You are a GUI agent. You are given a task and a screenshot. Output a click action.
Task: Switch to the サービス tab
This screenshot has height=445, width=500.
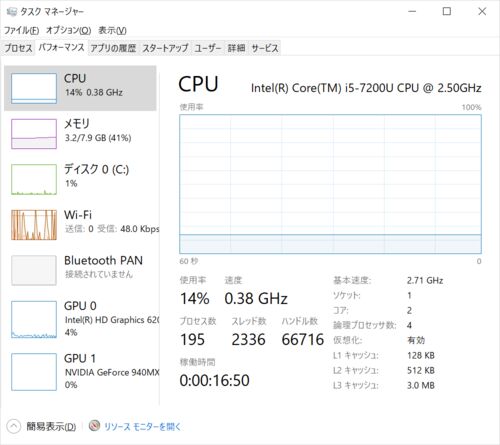pyautogui.click(x=265, y=48)
